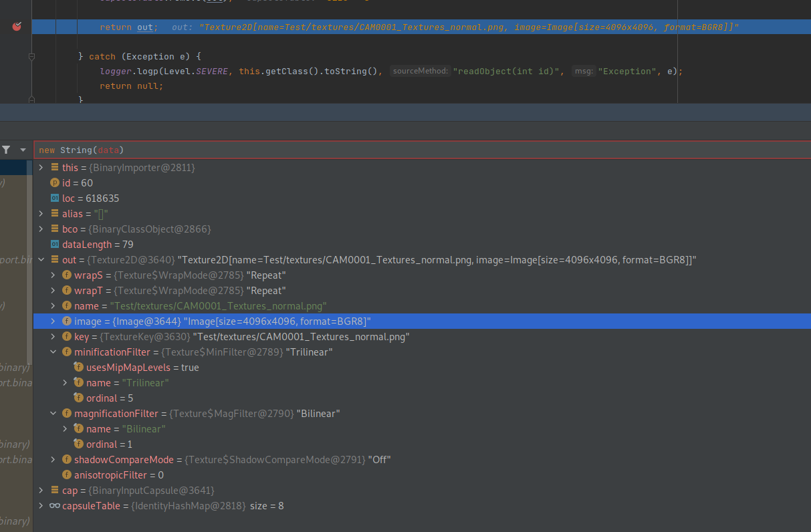Expand the shadowCompareMode node
The height and width of the screenshot is (532, 811).
[53, 460]
